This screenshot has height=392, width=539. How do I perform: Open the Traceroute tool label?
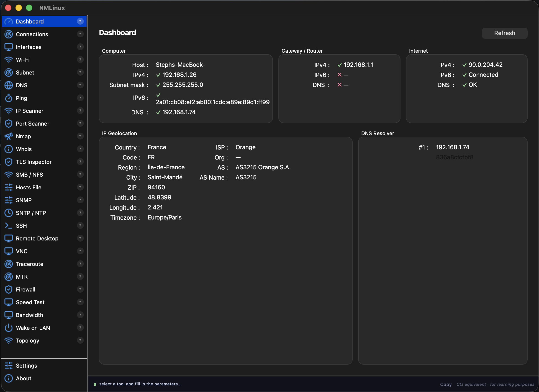pos(29,264)
